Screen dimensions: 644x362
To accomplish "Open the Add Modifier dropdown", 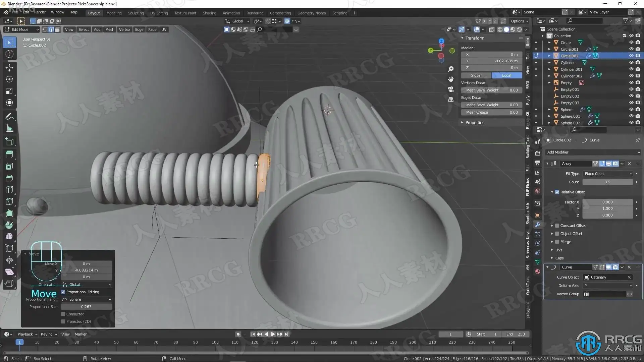I will coord(593,152).
